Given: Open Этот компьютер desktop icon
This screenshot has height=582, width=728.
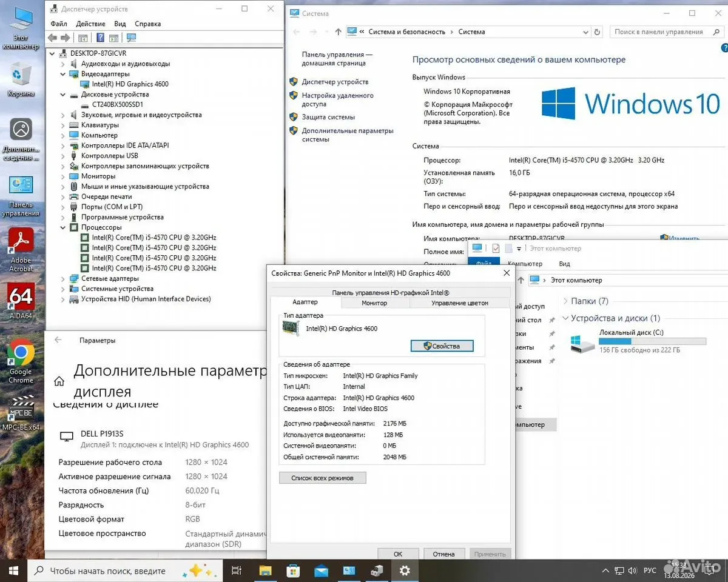Looking at the screenshot, I should 20,28.
